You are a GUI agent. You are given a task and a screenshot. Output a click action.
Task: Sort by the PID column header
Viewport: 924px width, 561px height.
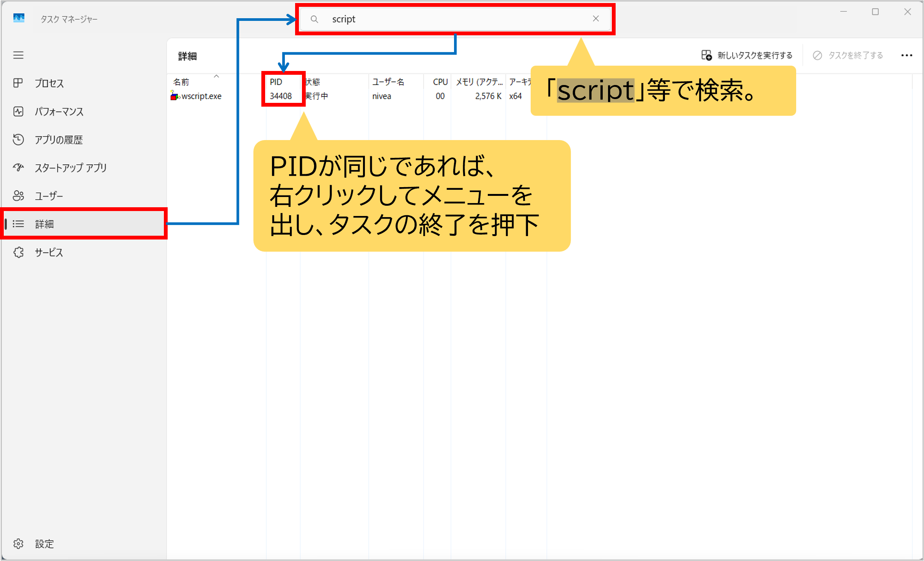pyautogui.click(x=276, y=82)
